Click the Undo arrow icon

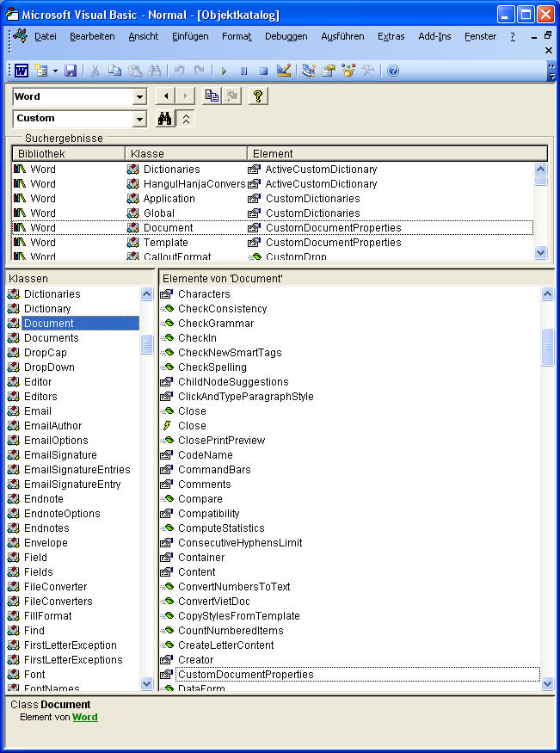click(179, 71)
